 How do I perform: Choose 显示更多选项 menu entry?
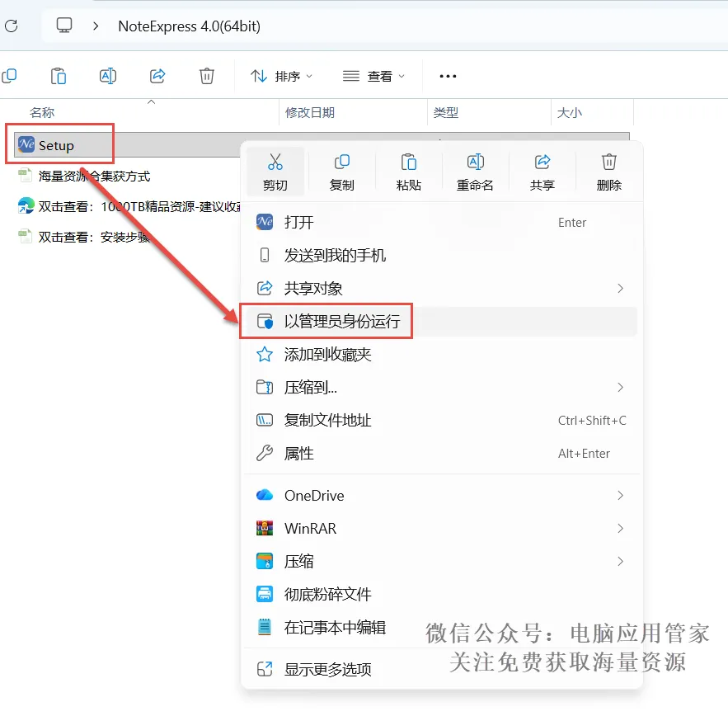pos(442,669)
